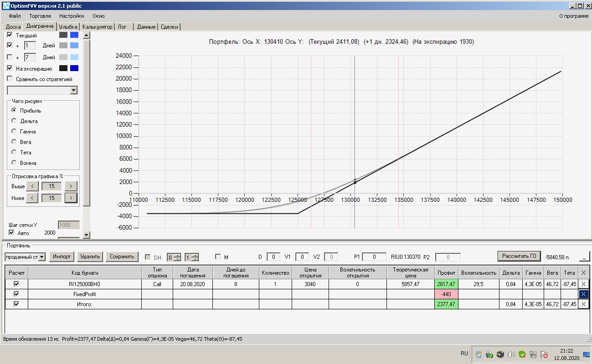Image resolution: width=592 pixels, height=364 pixels.
Task: Click the dark blue swatch for На экспирацию
Action: tap(74, 68)
